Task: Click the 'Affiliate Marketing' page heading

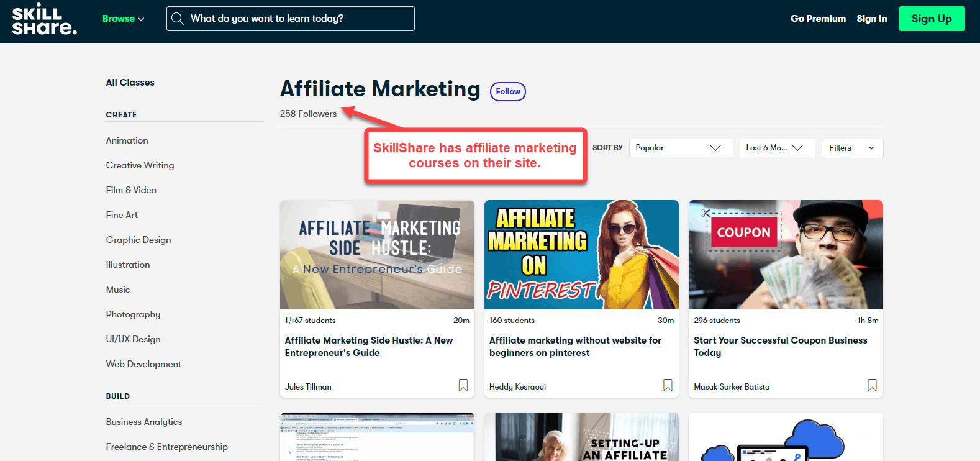Action: tap(380, 89)
